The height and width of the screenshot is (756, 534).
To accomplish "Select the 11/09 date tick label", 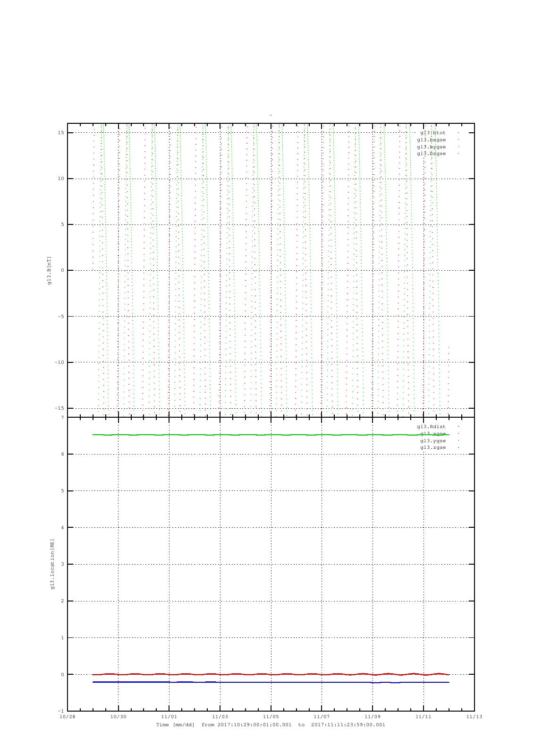I will pos(373,717).
